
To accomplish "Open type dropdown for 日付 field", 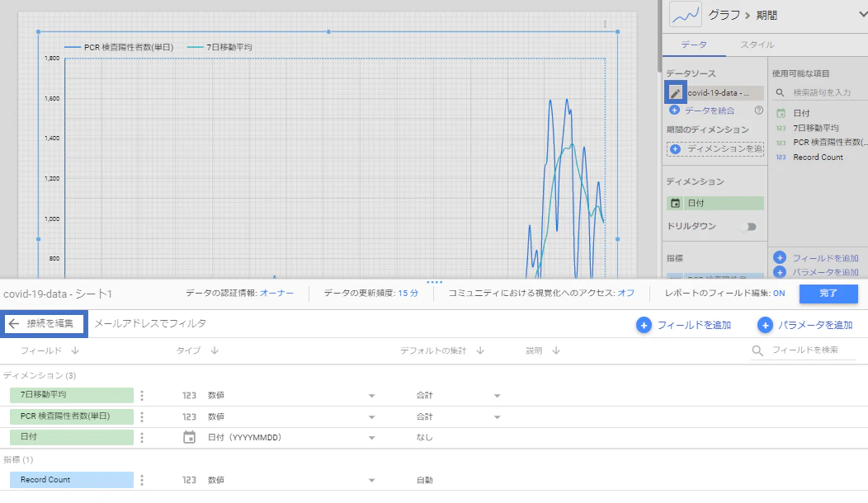I will [371, 438].
